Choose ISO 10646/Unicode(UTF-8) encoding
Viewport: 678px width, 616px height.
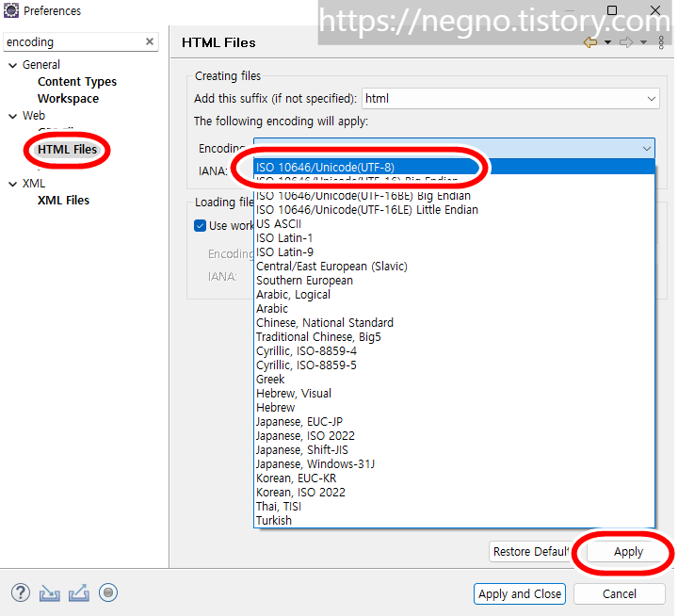tap(454, 167)
